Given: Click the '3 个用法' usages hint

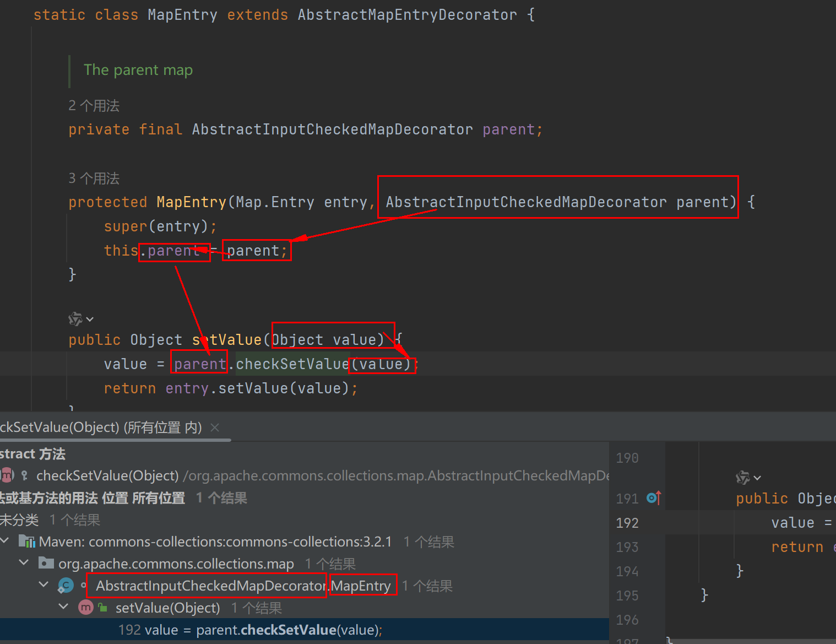Looking at the screenshot, I should point(94,178).
